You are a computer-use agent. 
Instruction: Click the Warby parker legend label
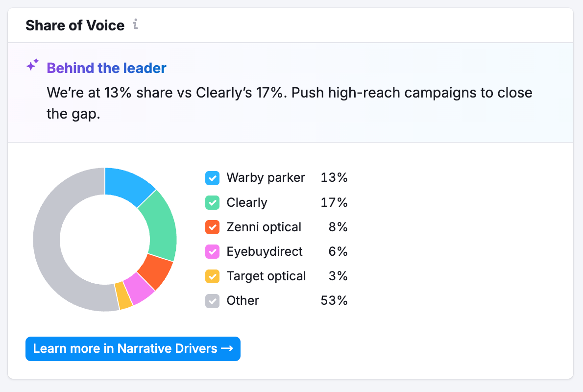pos(266,178)
